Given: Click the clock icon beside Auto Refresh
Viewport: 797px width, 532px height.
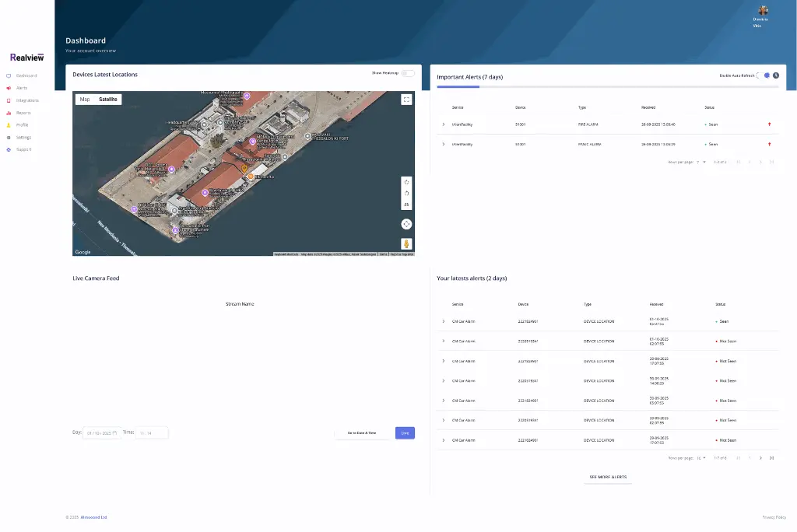Looking at the screenshot, I should 776,75.
